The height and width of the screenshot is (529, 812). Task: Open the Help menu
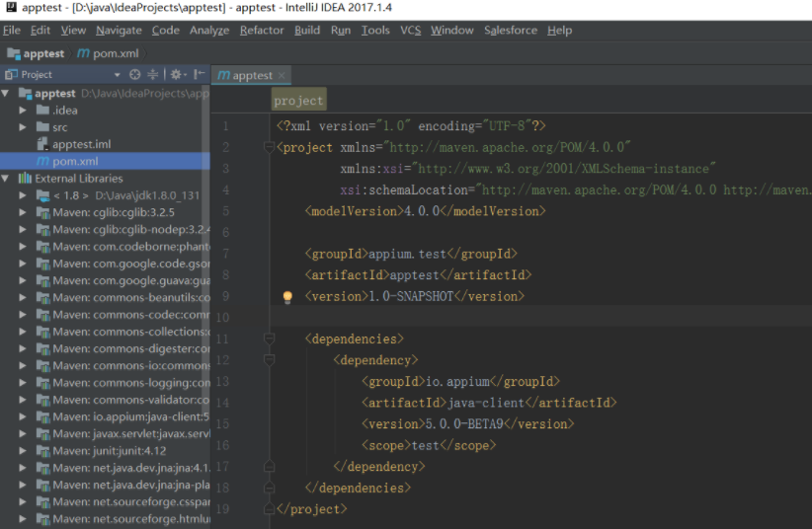tap(559, 31)
